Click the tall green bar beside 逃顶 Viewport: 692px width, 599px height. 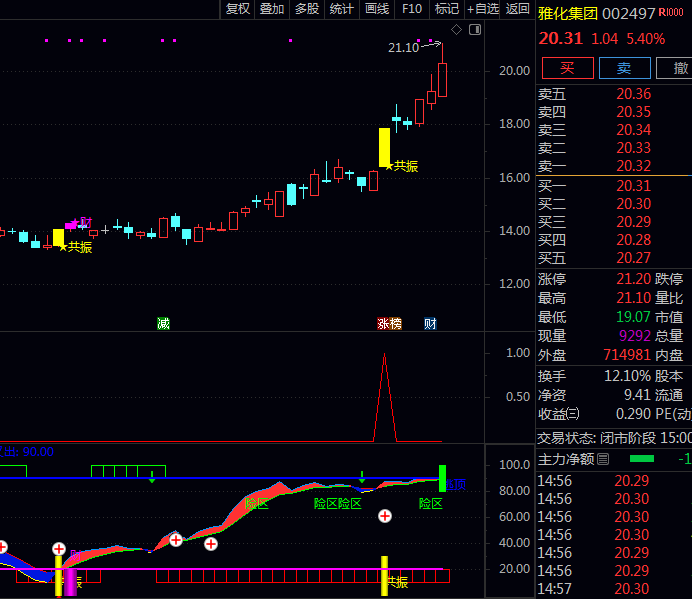point(442,478)
